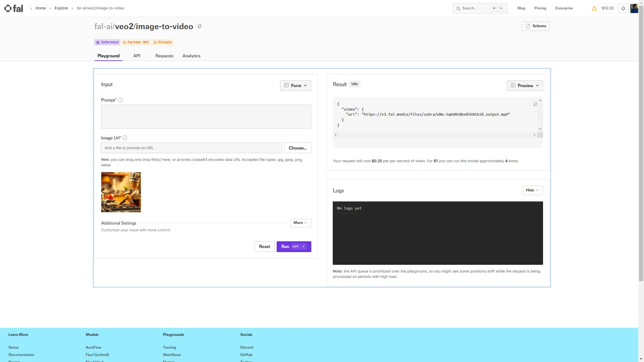Open user avatar profile menu
The width and height of the screenshot is (644, 362).
[x=634, y=8]
